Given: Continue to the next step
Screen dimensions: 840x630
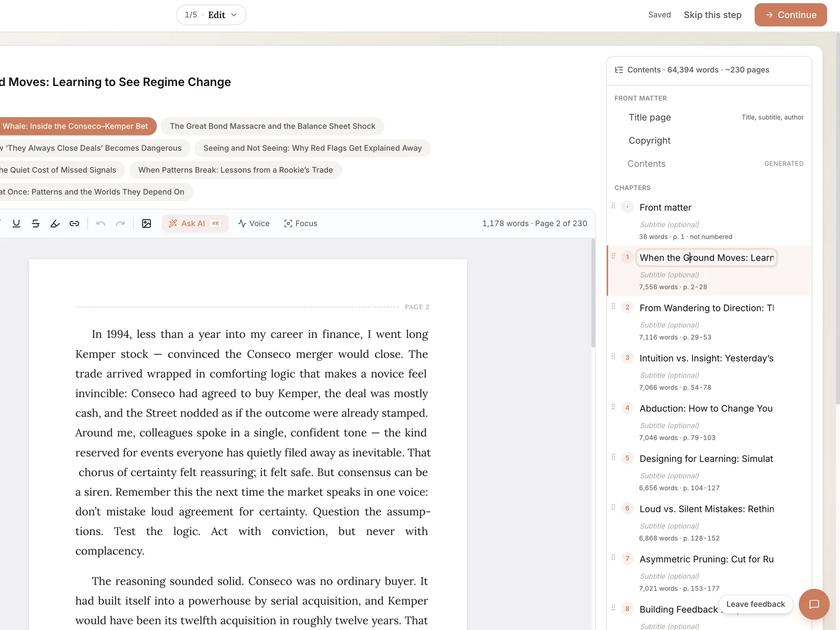Looking at the screenshot, I should tap(791, 15).
